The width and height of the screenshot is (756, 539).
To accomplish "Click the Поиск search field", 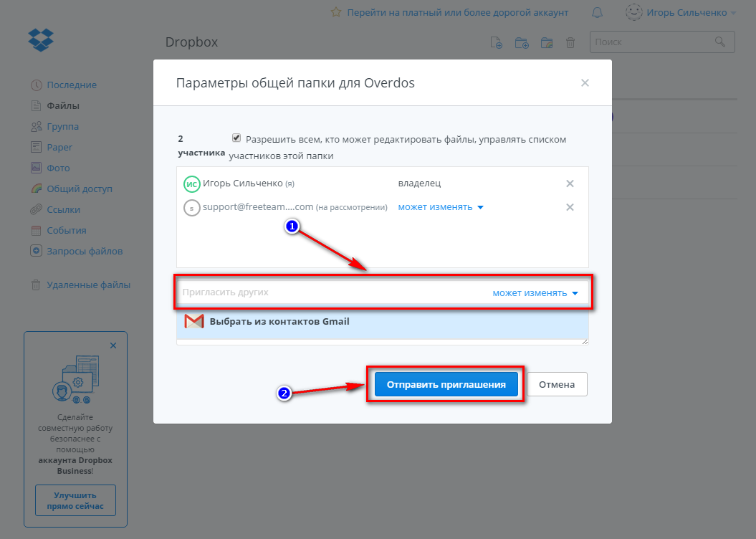I will click(x=662, y=42).
